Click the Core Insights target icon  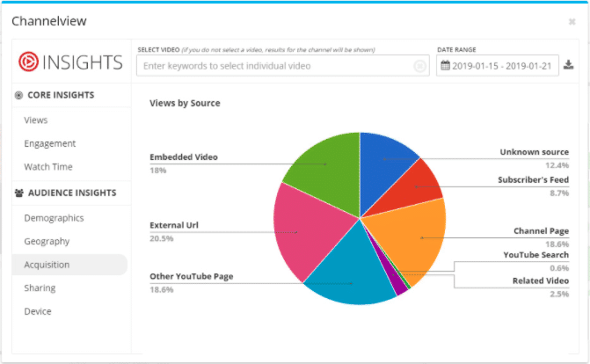tap(18, 95)
